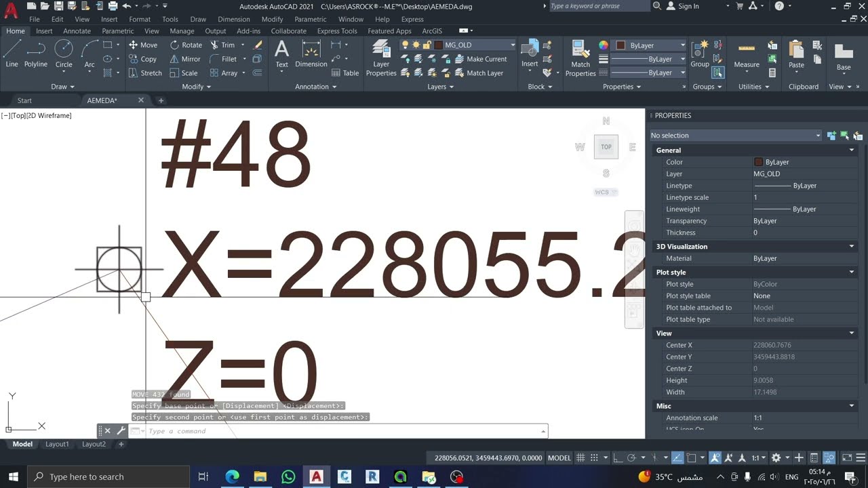Click the Insert block tool
Viewport: 868px width, 488px height.
pyautogui.click(x=530, y=54)
